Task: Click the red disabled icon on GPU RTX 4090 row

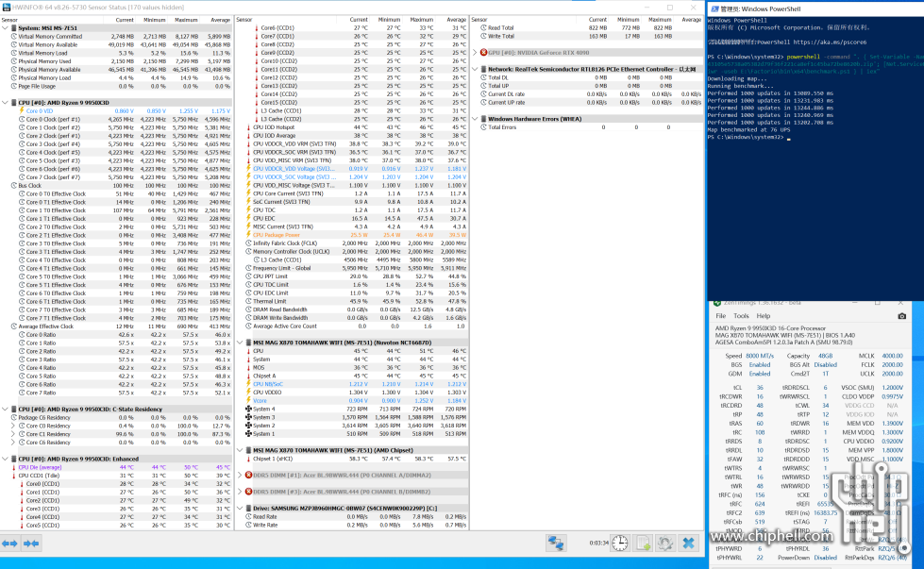Action: [484, 53]
